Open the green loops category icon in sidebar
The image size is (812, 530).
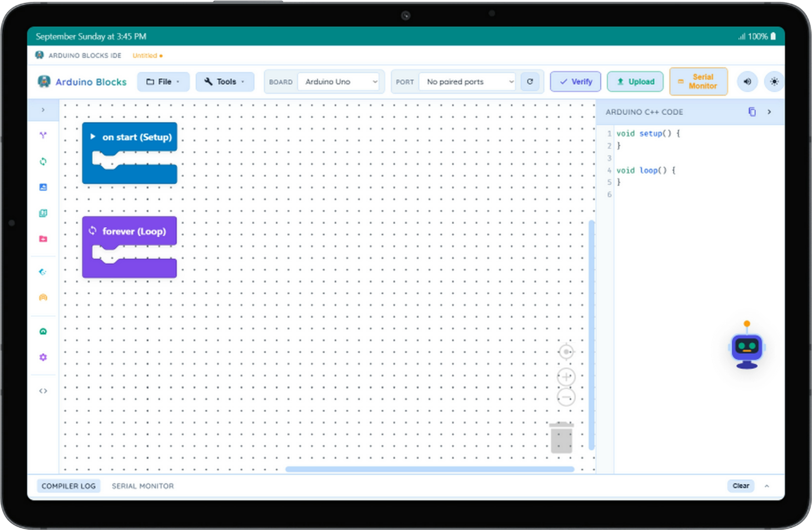(x=43, y=161)
